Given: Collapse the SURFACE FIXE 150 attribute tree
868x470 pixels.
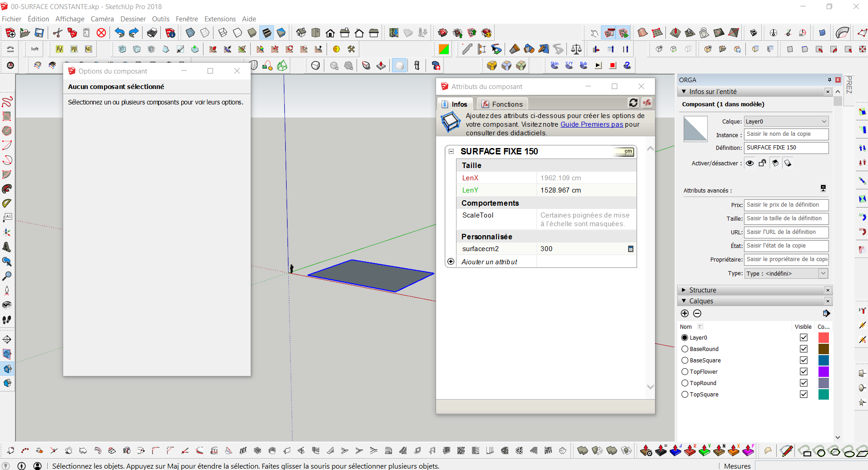Looking at the screenshot, I should (x=451, y=151).
